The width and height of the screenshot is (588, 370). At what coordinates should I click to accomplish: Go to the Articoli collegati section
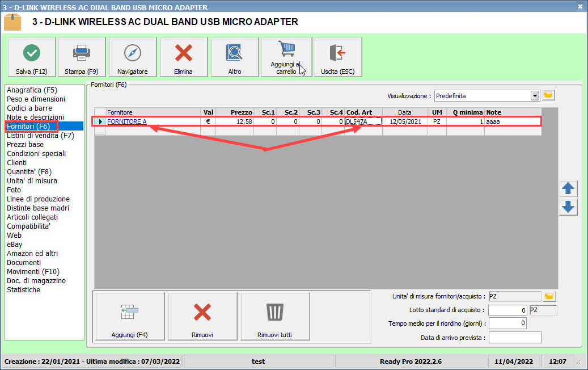(32, 217)
